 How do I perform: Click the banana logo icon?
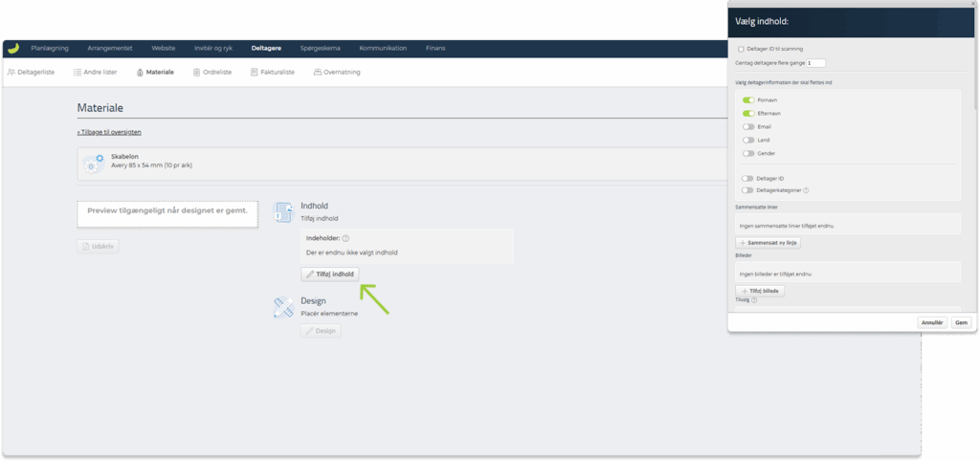(12, 49)
